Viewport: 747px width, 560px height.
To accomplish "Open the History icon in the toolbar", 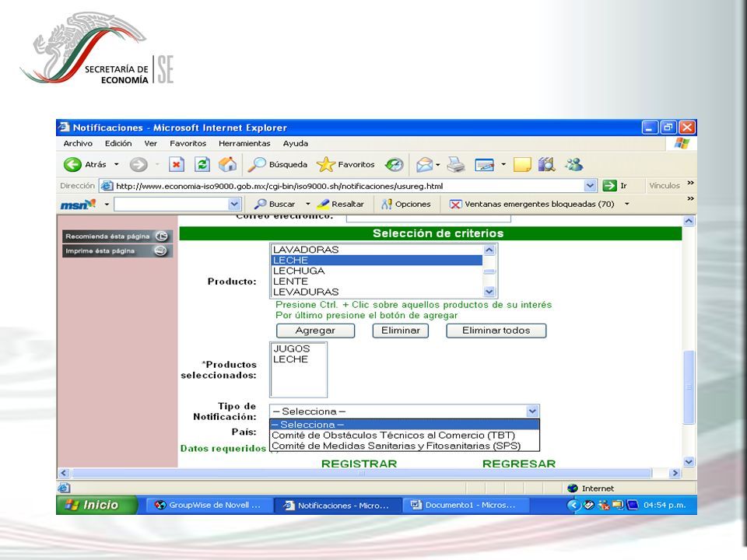I will tap(394, 165).
